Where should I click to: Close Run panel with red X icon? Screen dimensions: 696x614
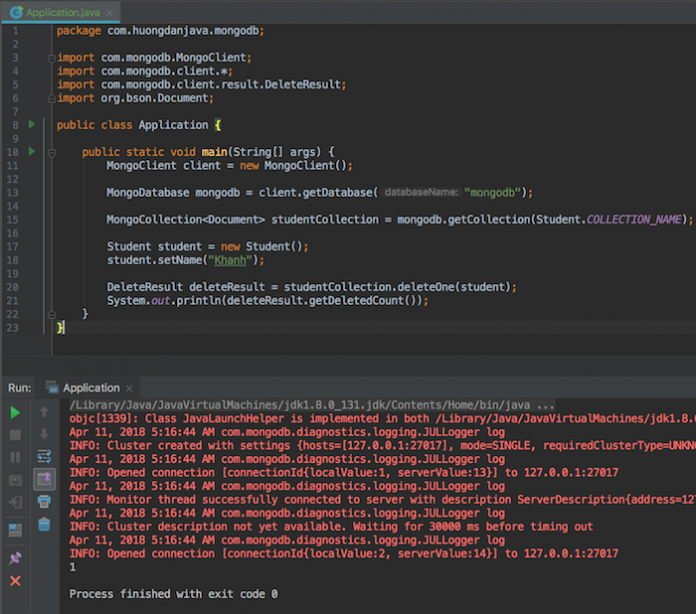click(15, 580)
